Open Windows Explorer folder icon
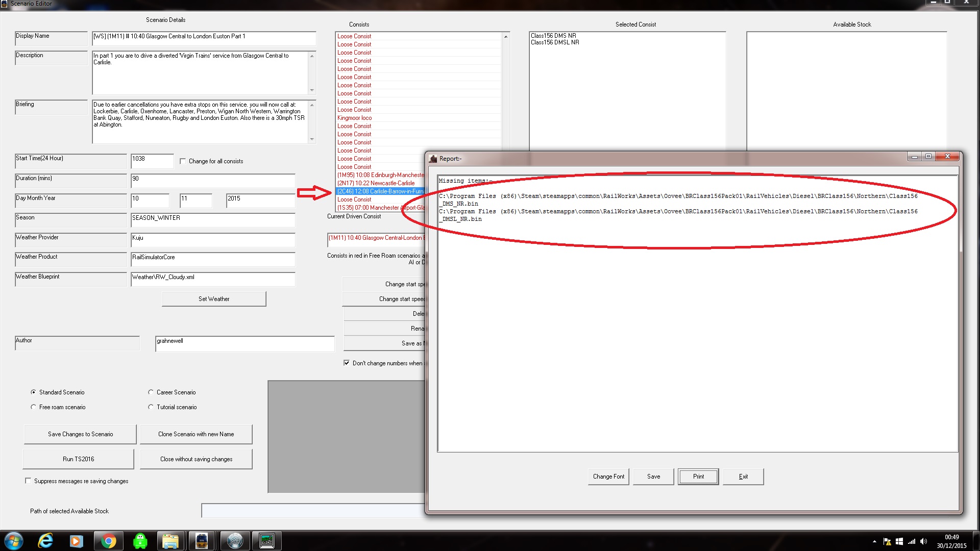Screen dimensions: 980x551 (170, 541)
